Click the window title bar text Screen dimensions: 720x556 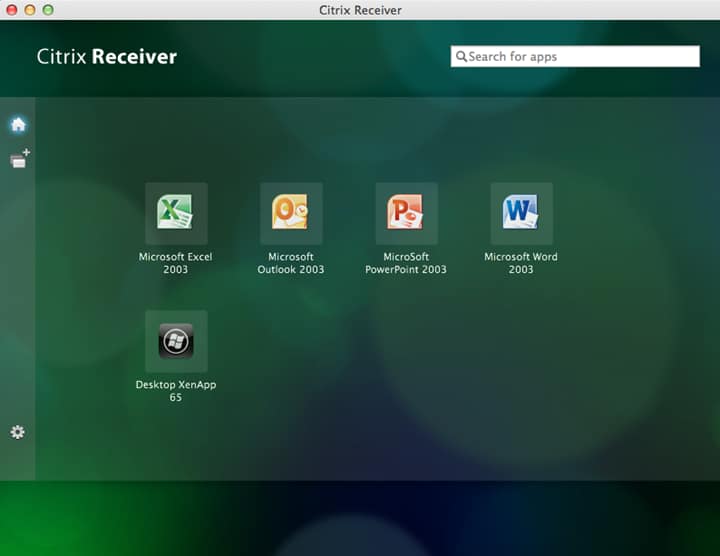[360, 10]
